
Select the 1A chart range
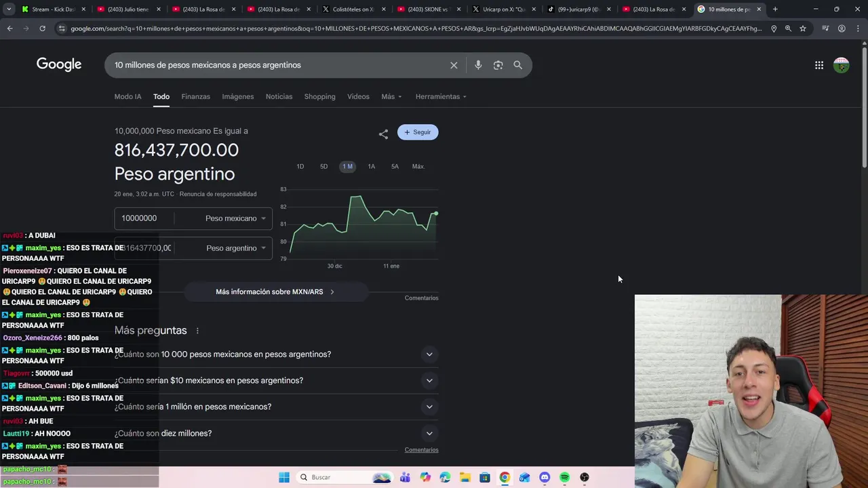[x=372, y=167]
